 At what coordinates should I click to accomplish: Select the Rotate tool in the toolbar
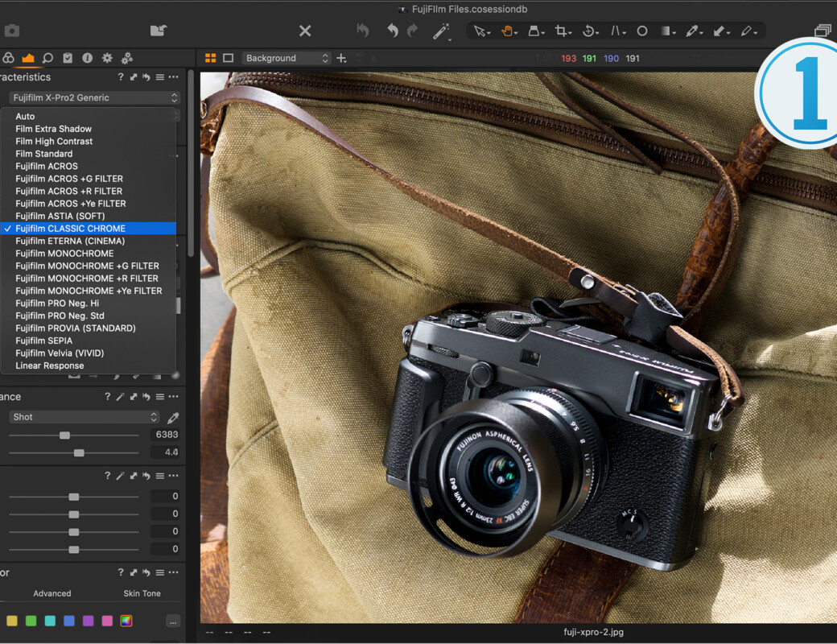coord(590,31)
